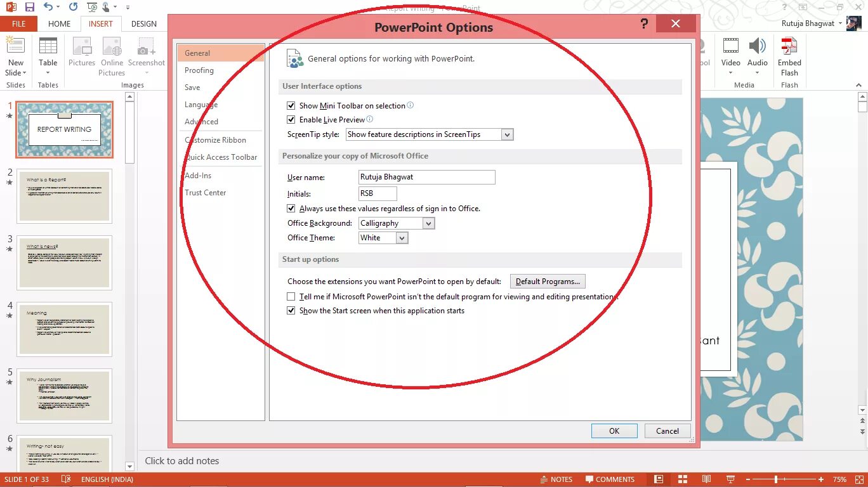Click the Normal view icon in status bar

pyautogui.click(x=659, y=479)
